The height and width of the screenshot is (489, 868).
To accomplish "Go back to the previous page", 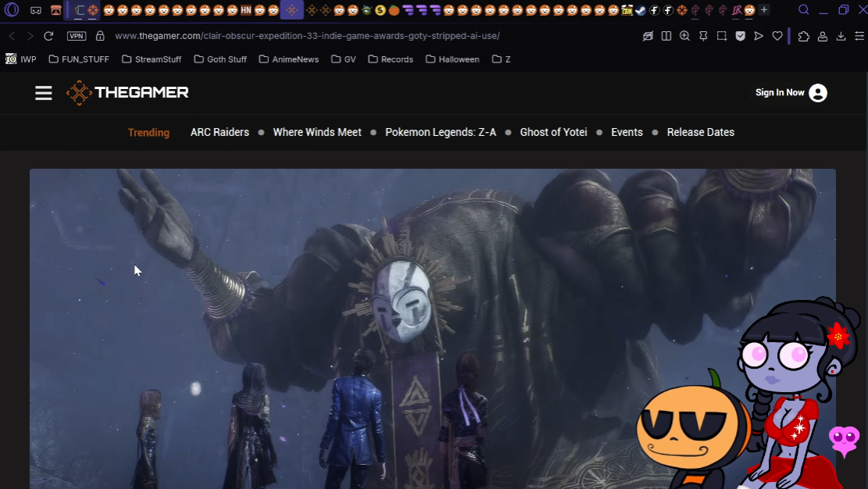I will click(x=12, y=36).
